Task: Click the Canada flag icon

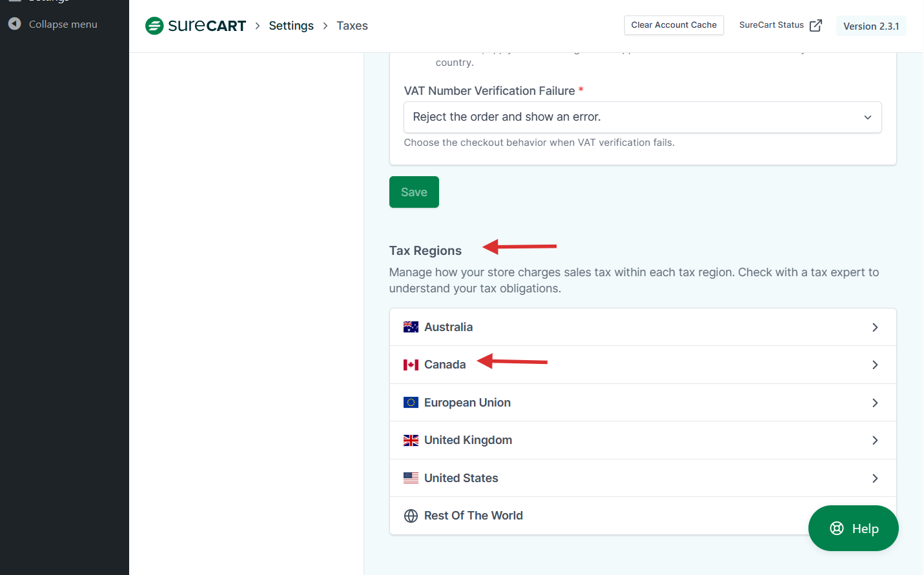Action: pyautogui.click(x=411, y=365)
